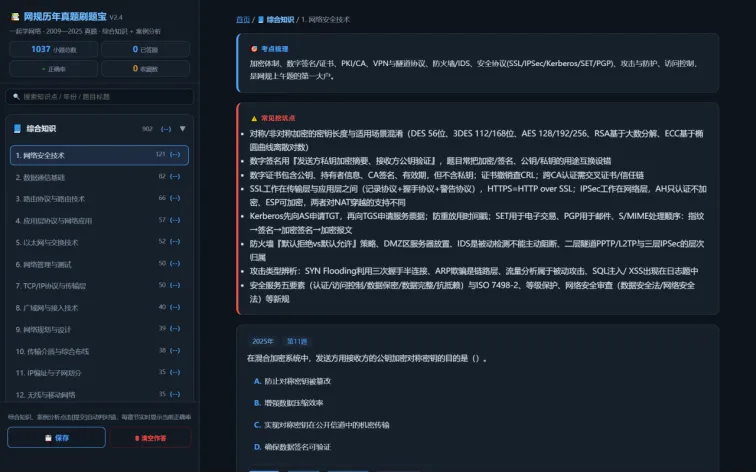Screen dimensions: 756x473
Task: Click the question text about 混合加密系统
Action: point(366,358)
